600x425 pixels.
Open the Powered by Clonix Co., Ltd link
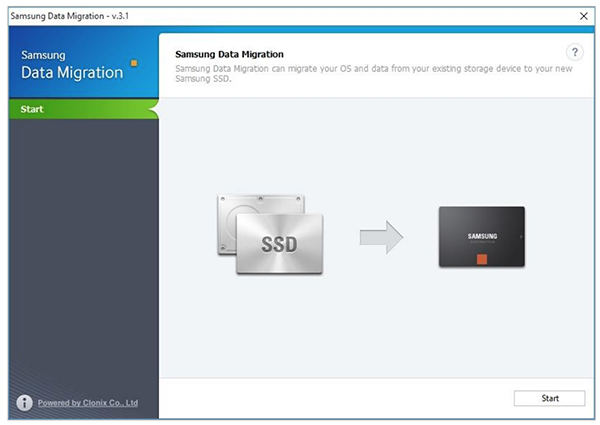pyautogui.click(x=88, y=403)
